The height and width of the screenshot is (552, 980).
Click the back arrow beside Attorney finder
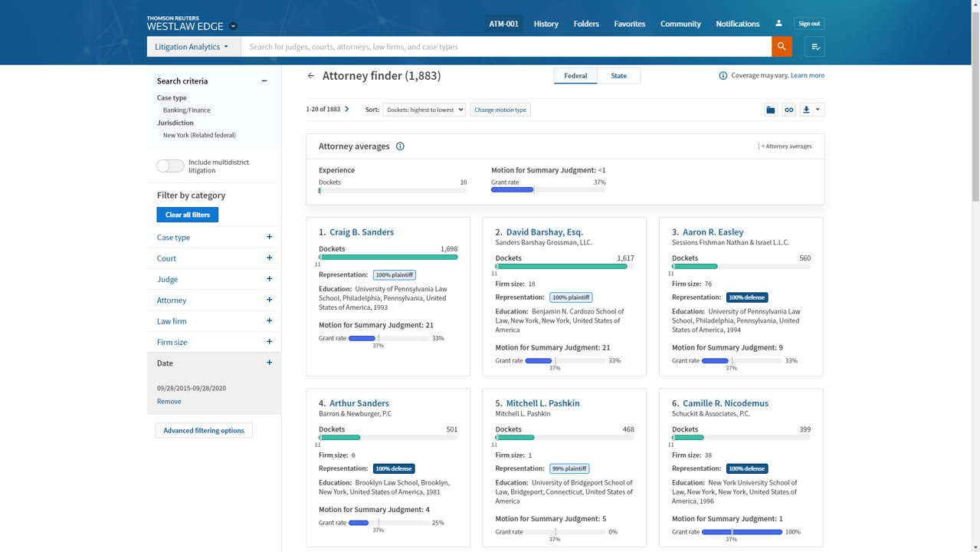311,76
